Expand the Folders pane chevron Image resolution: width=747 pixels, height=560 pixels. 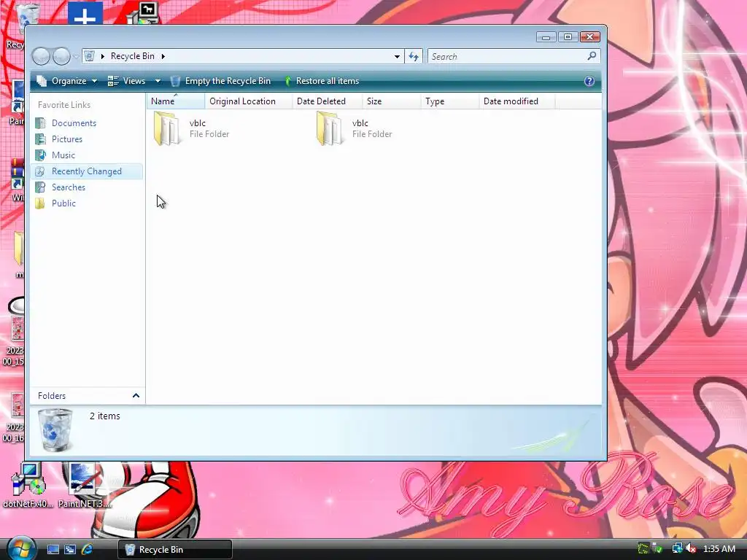coord(136,396)
